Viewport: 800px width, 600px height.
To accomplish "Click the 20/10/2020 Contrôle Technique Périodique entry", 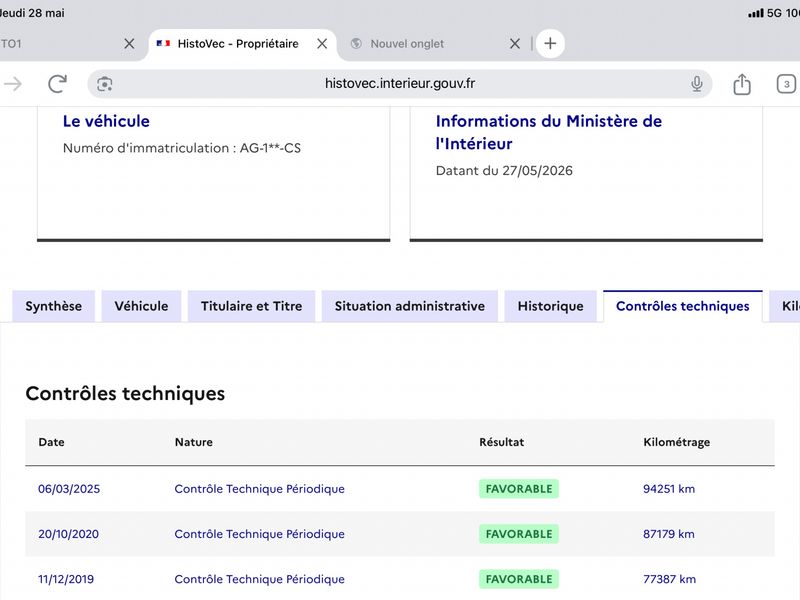I will 259,534.
